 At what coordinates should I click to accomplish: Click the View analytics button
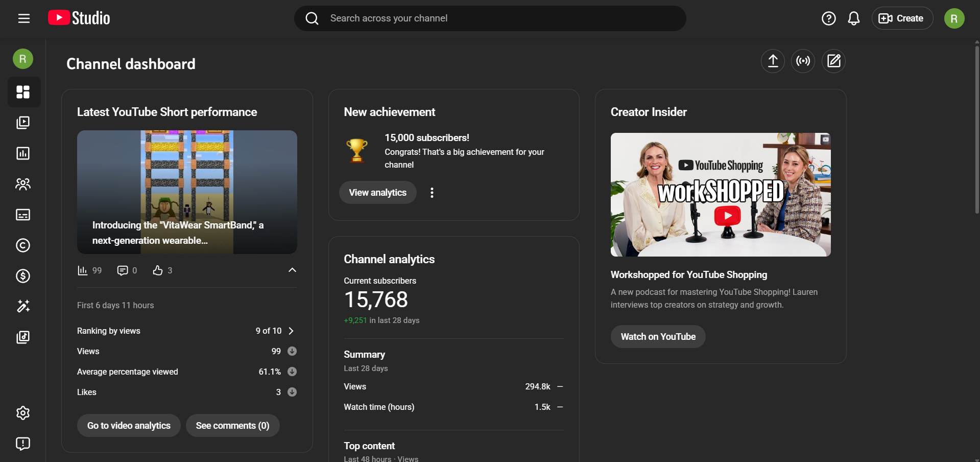click(x=378, y=193)
